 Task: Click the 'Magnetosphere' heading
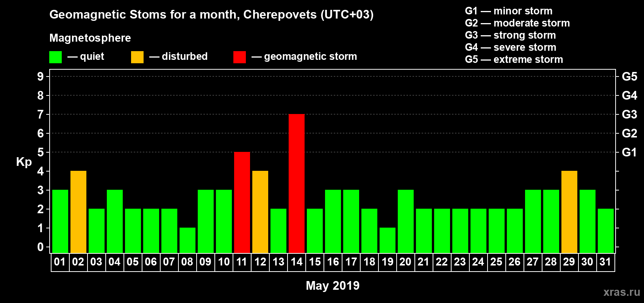click(x=90, y=38)
